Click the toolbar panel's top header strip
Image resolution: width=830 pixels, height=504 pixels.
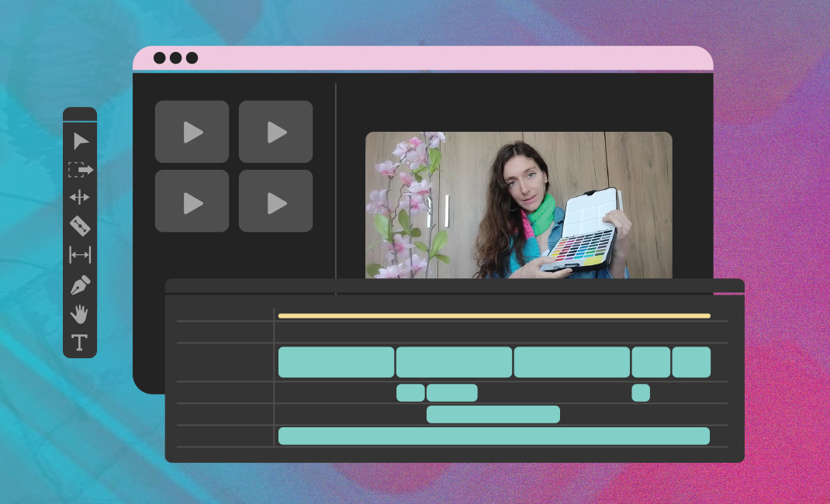pyautogui.click(x=80, y=114)
